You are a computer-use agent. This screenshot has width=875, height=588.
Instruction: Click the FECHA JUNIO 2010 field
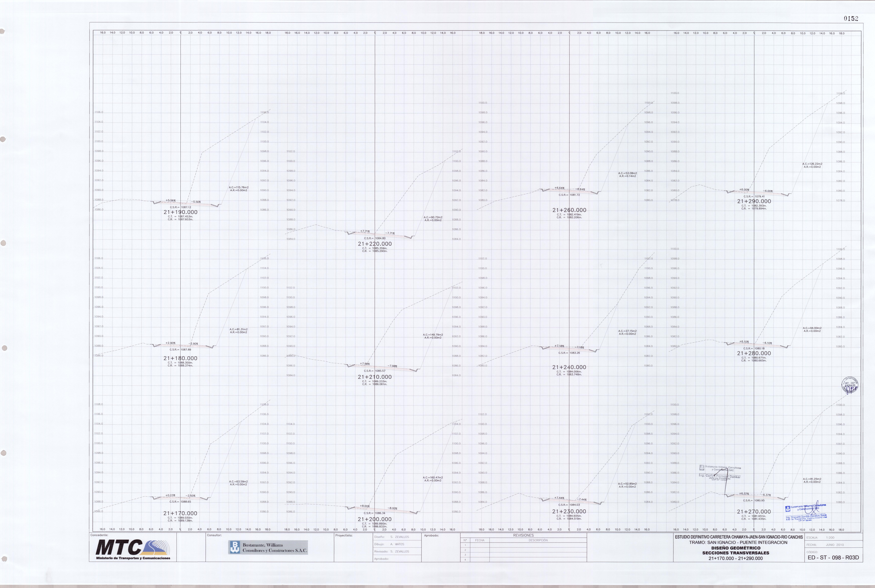click(x=834, y=545)
